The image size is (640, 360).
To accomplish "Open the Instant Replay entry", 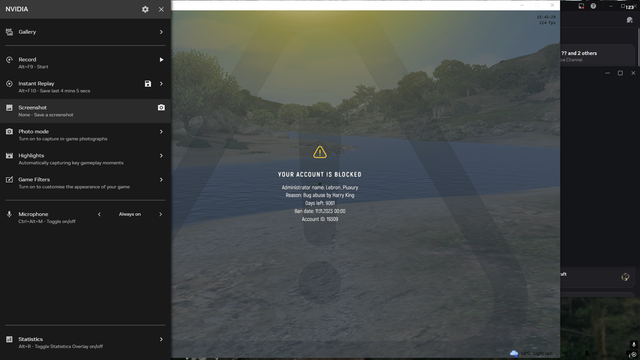I will (85, 87).
